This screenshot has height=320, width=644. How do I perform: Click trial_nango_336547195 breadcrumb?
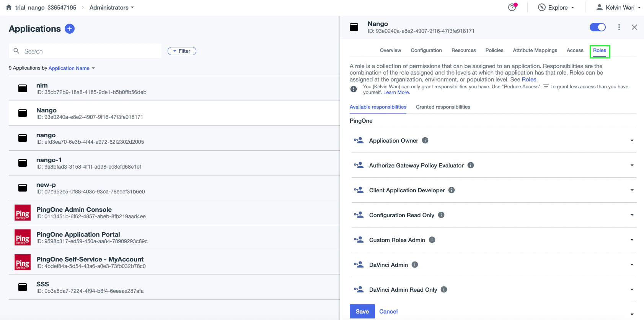(x=46, y=7)
